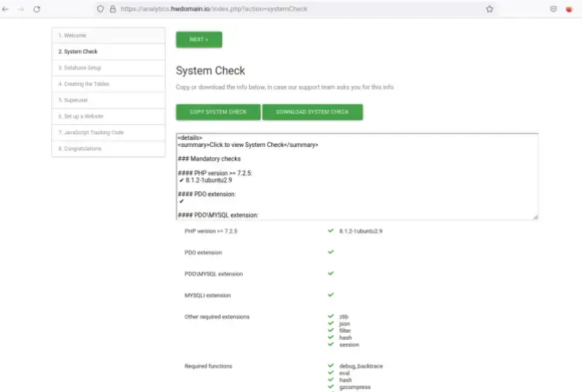
Task: Click the 'json' extension text
Action: (x=345, y=324)
